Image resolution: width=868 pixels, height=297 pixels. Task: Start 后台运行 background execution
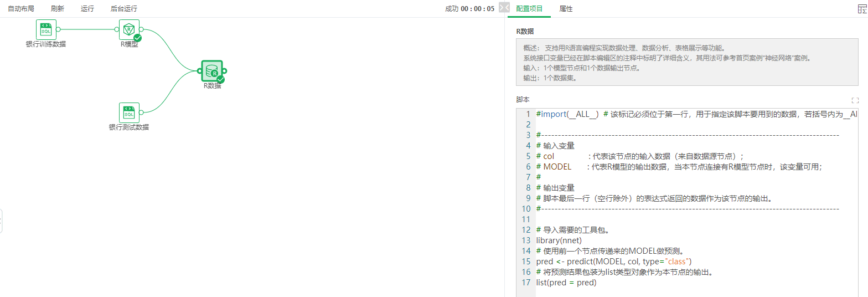click(123, 9)
